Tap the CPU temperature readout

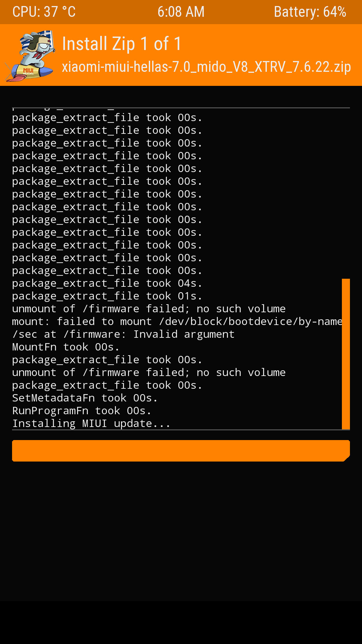(44, 12)
